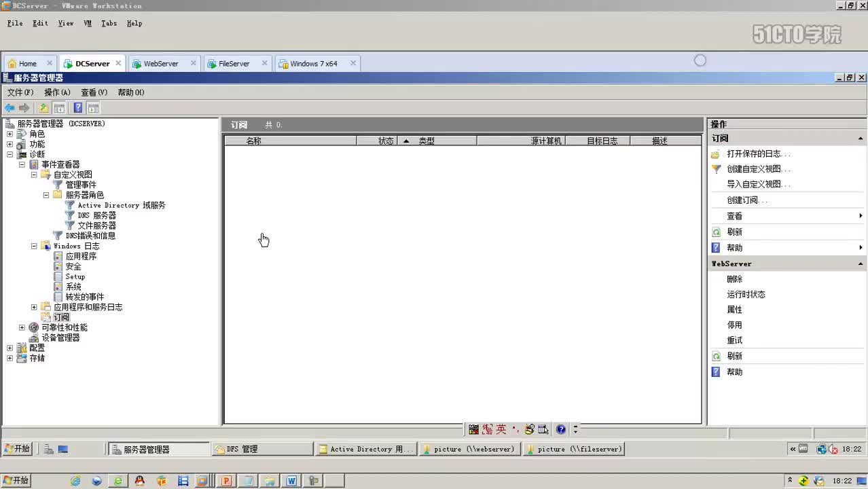Select 可靠性和性能 in the tree
Viewport: 868px width, 489px height.
click(x=65, y=327)
